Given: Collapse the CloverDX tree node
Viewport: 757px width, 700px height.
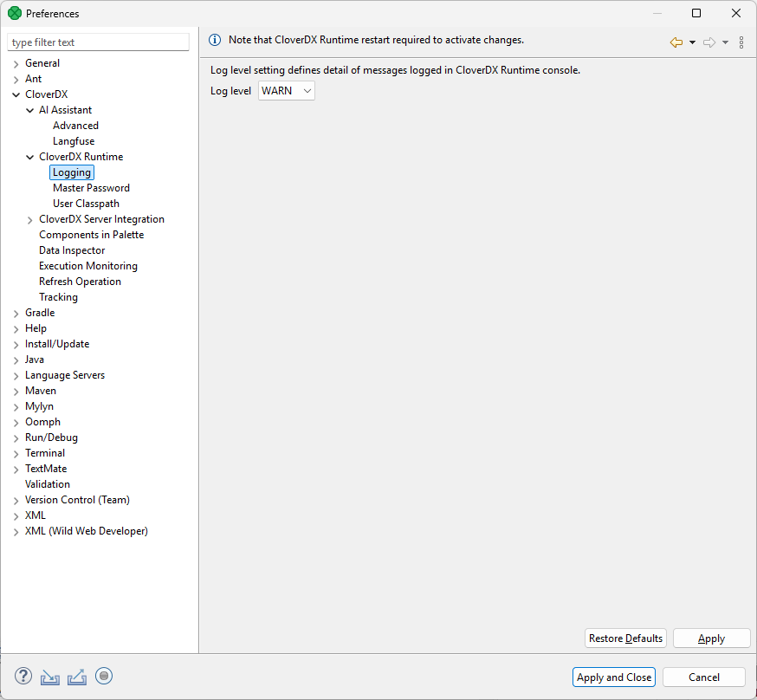Looking at the screenshot, I should click(16, 94).
